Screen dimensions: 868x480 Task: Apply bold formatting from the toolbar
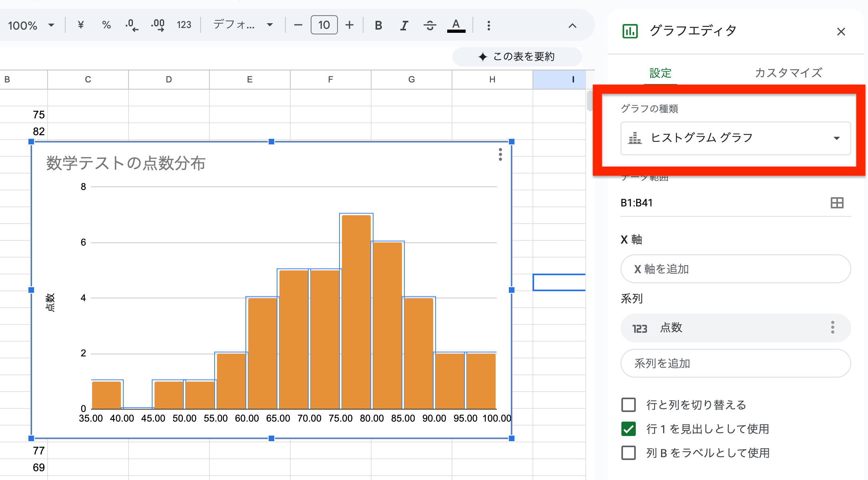coord(378,25)
